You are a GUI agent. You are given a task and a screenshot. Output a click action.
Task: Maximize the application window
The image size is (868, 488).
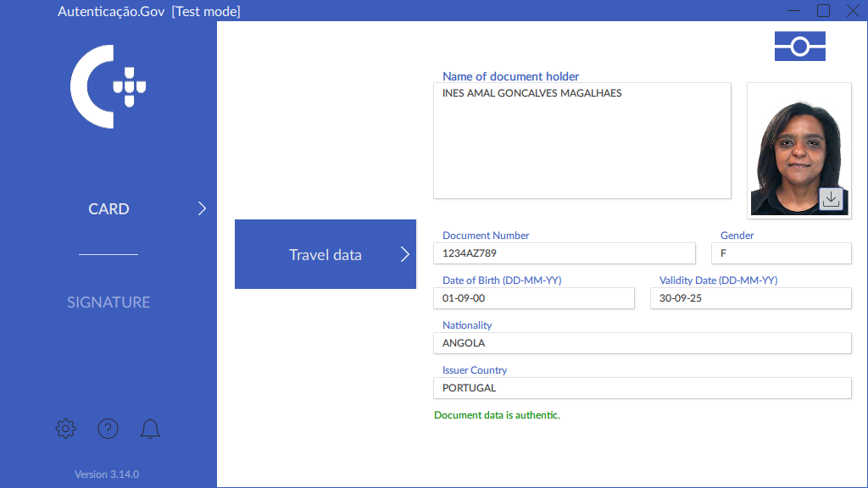point(823,11)
